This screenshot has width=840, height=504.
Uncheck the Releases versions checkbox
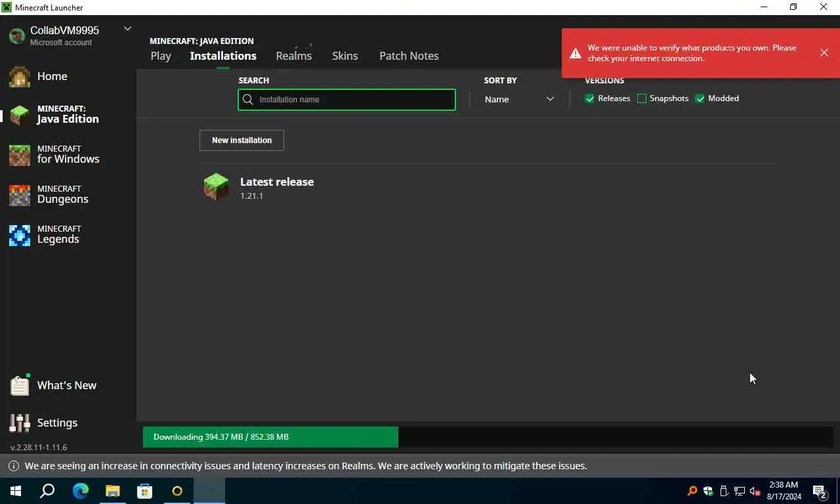[x=589, y=98]
